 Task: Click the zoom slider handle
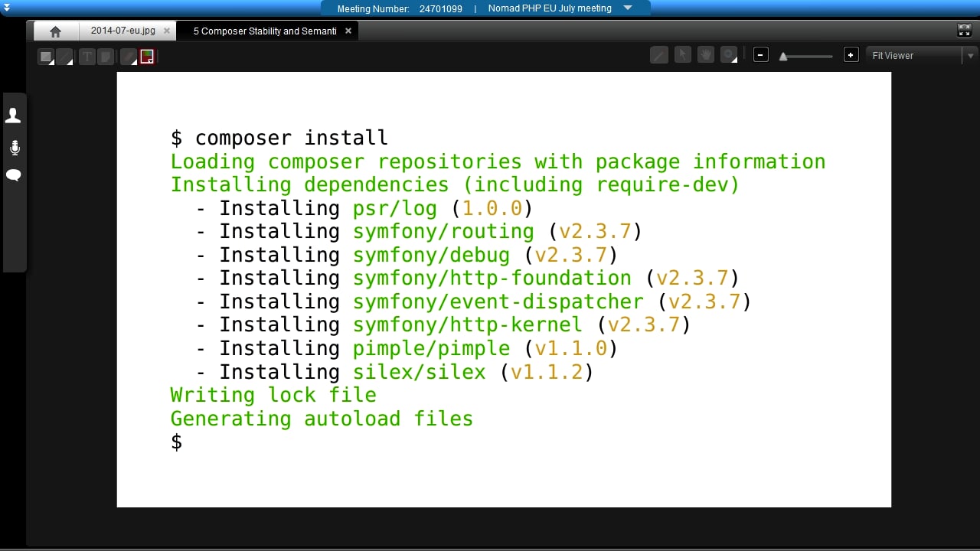click(x=783, y=56)
